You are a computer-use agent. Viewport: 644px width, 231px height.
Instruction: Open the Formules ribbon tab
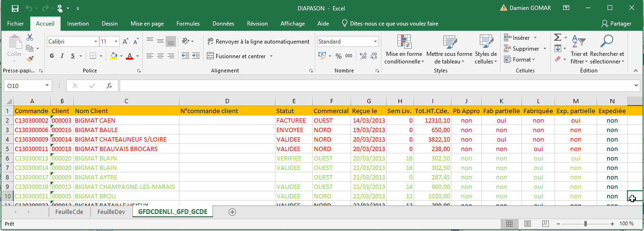[x=188, y=24]
